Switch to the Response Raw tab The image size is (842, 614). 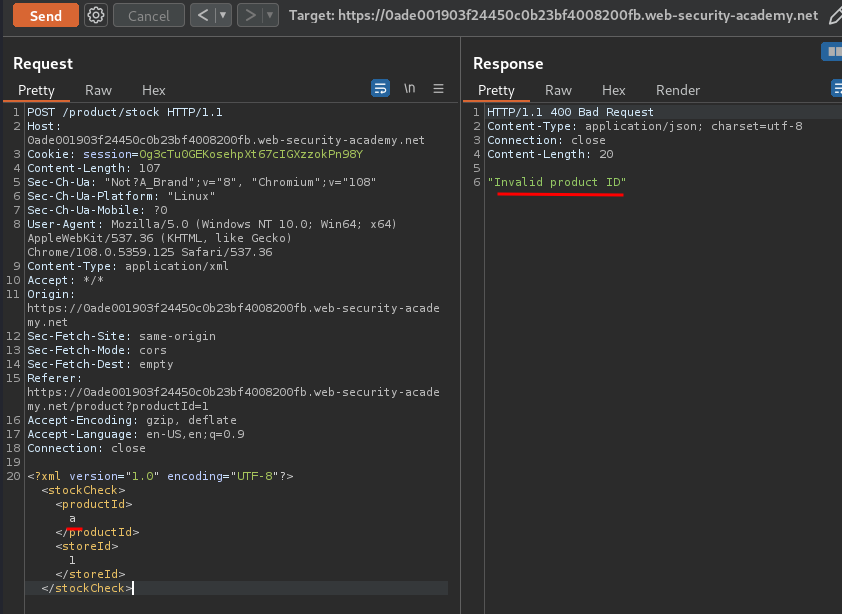pyautogui.click(x=558, y=90)
